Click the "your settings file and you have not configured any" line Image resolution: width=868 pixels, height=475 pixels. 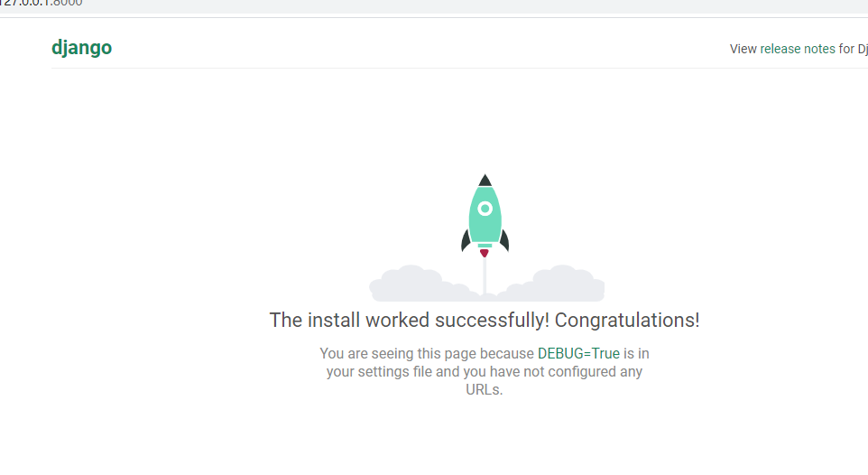coord(485,372)
